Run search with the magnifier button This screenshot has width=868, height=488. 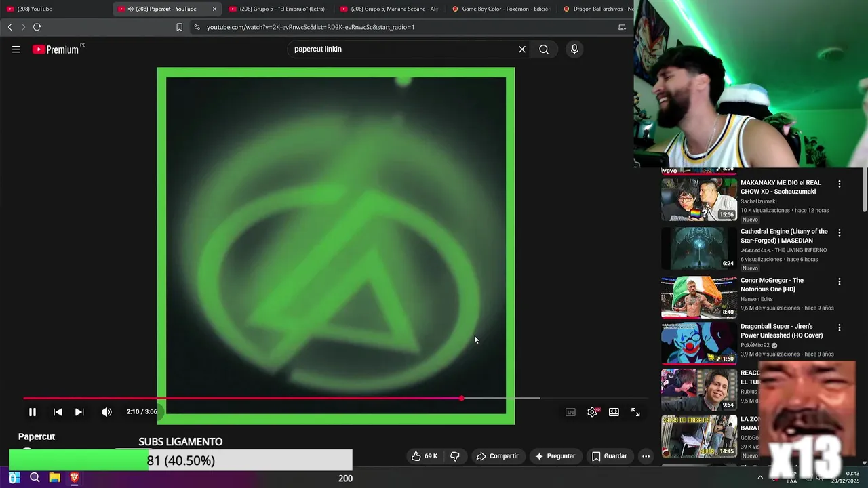pos(544,49)
